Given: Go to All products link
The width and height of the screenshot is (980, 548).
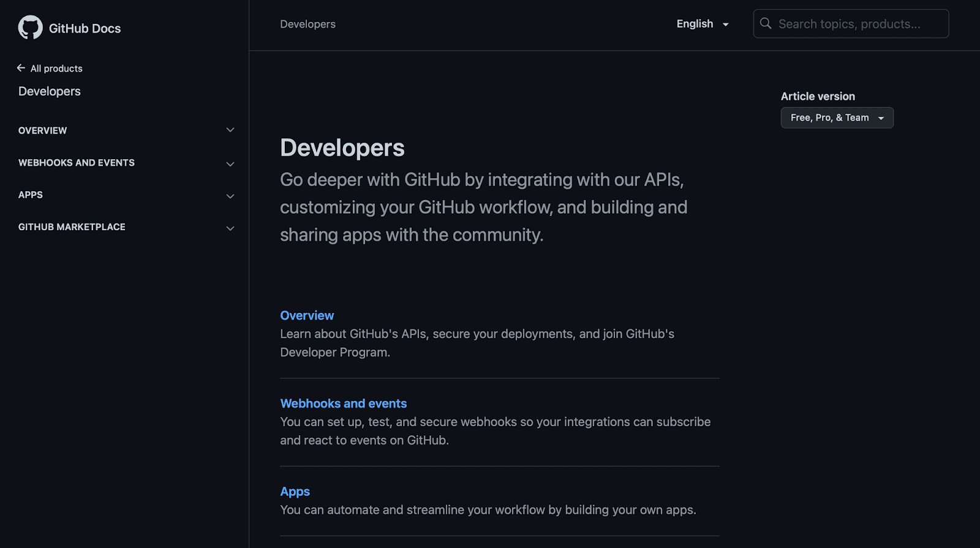Looking at the screenshot, I should tap(56, 69).
